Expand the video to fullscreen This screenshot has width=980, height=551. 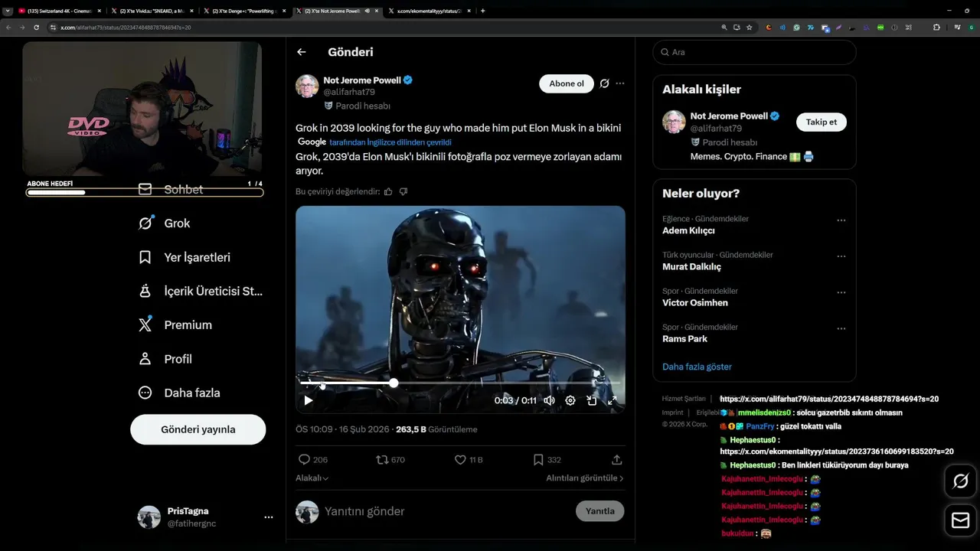(612, 400)
